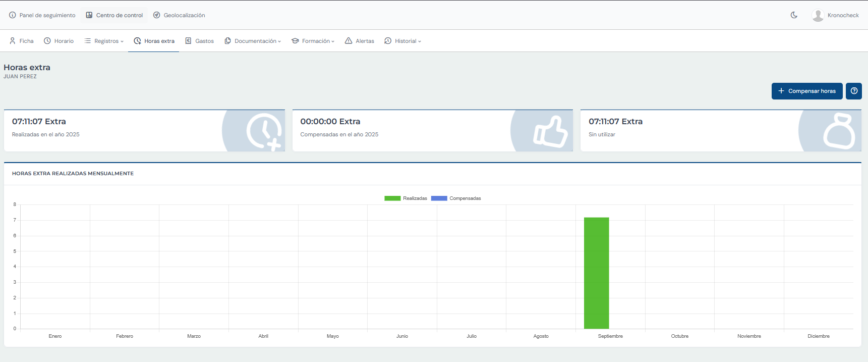Expand the Registros dropdown menu

(x=104, y=41)
